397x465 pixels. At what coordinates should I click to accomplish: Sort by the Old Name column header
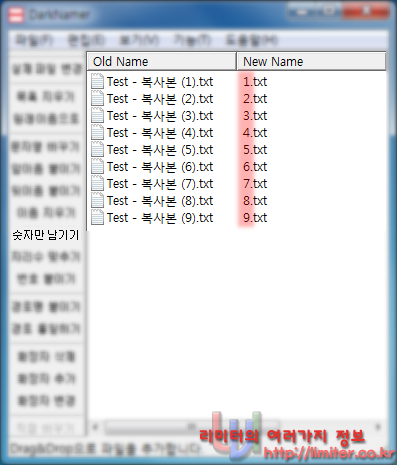[x=162, y=61]
